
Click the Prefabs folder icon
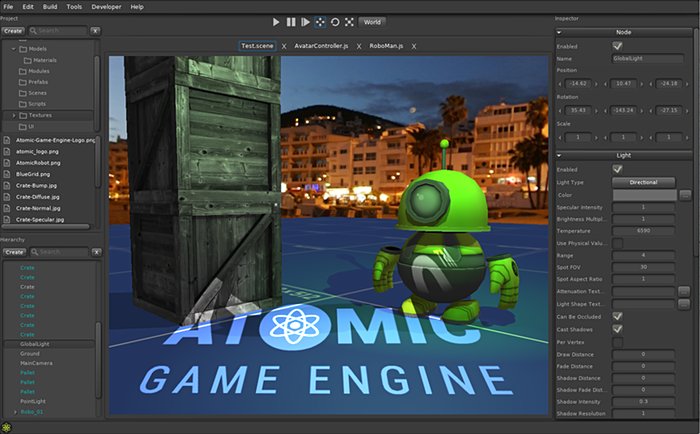(x=23, y=82)
